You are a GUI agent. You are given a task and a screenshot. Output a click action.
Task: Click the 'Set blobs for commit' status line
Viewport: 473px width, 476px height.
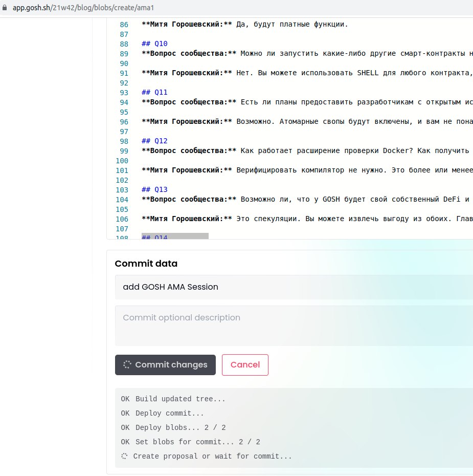[x=197, y=442]
